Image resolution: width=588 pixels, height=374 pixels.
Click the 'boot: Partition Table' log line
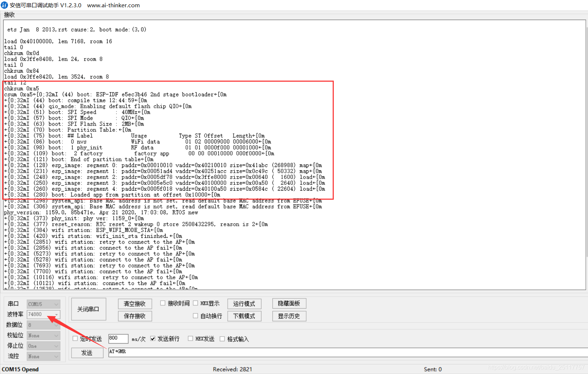[x=68, y=130]
